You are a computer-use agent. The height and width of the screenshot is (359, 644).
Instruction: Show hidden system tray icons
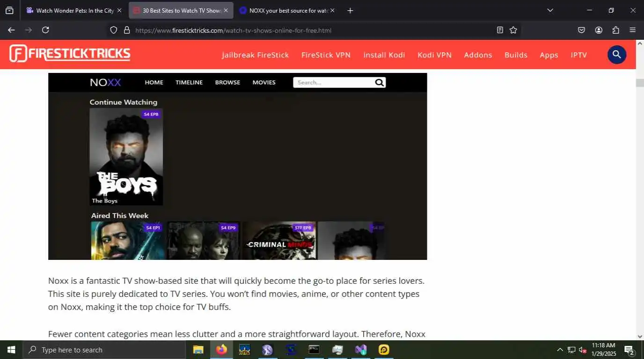point(560,350)
